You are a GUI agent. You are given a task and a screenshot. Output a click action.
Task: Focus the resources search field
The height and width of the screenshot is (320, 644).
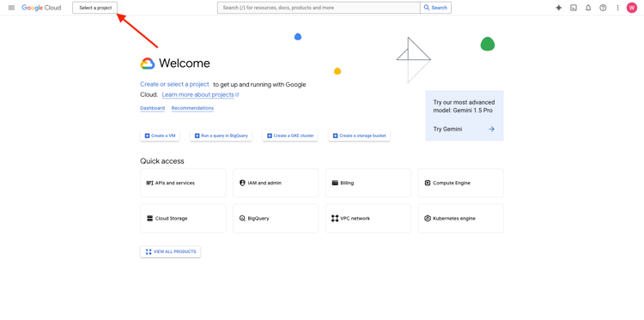pos(319,8)
